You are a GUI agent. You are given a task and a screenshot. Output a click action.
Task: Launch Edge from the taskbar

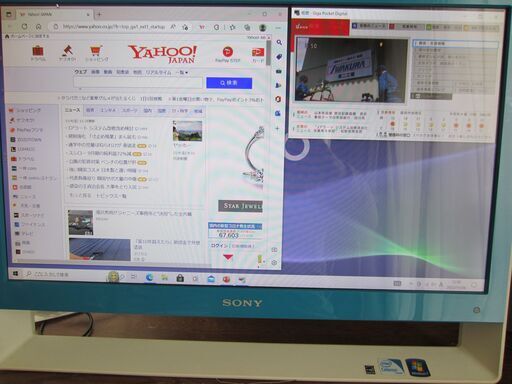[149, 277]
